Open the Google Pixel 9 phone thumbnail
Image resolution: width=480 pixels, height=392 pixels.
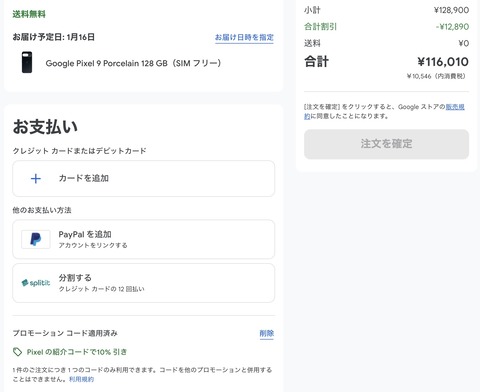pos(27,62)
